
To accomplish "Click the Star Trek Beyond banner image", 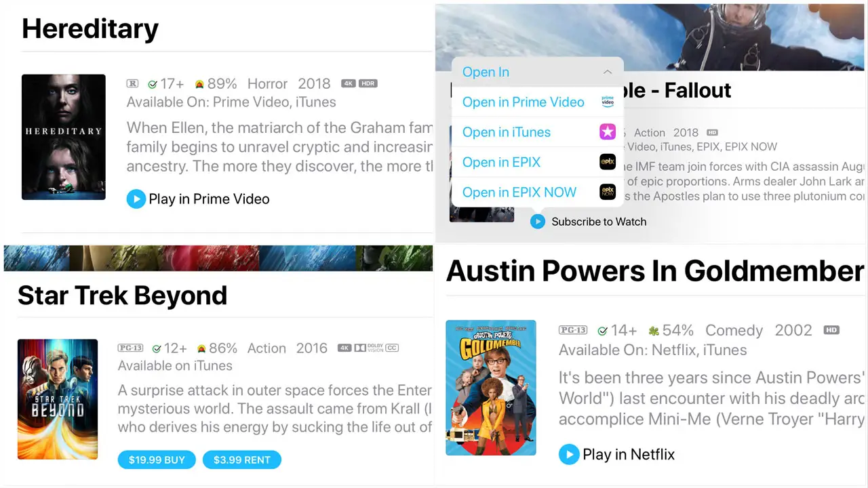I will pos(218,258).
